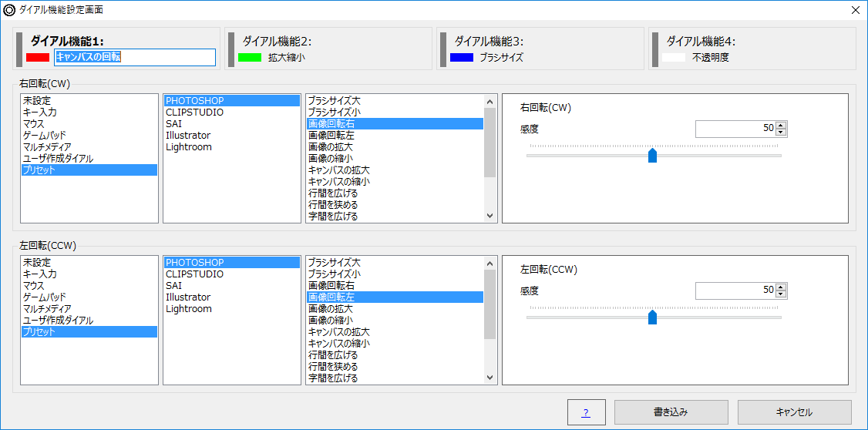
Task: Select 行間を広げる in the 右回転(CW) preset list
Action: pos(395,193)
